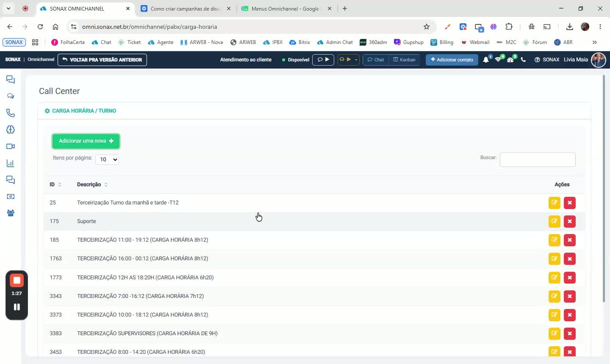
Task: Click the Buscar search field
Action: click(538, 160)
